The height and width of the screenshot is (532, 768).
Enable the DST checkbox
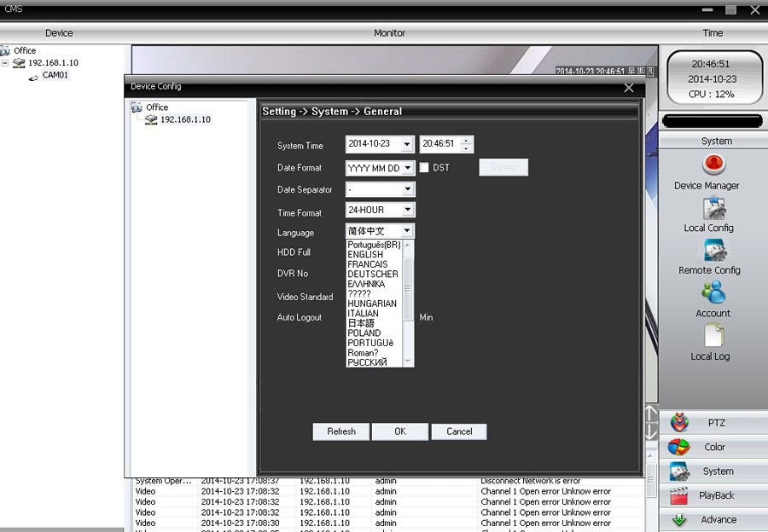[424, 168]
